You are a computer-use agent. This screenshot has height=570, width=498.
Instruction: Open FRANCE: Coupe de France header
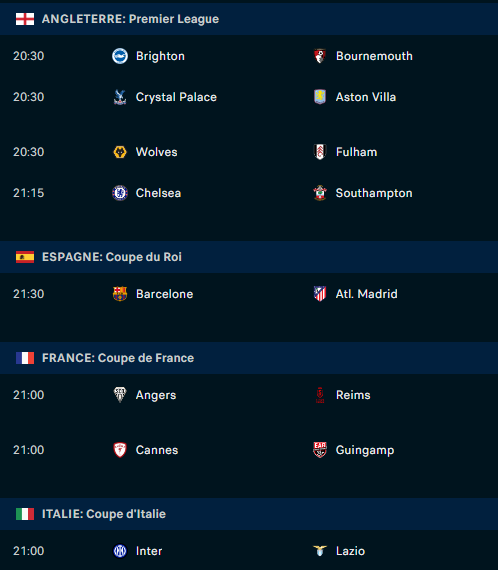point(249,358)
